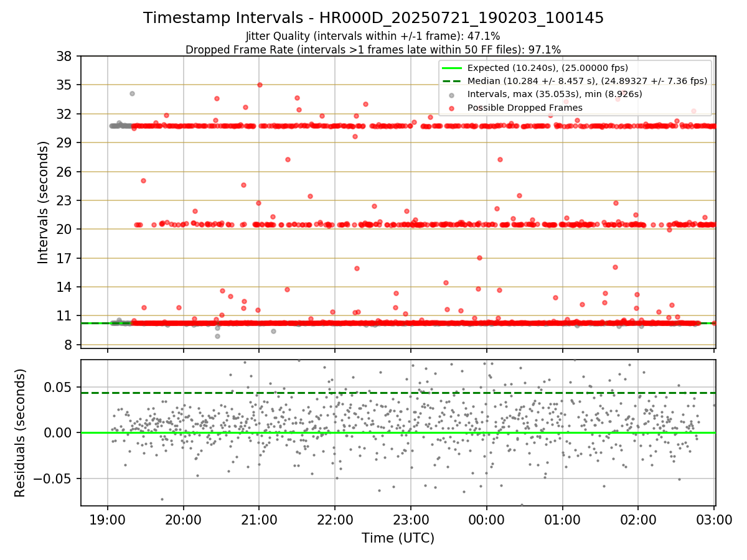Viewport: 747px width, 560px height.
Task: Click the 20:00 x-axis tick label
Action: click(184, 520)
